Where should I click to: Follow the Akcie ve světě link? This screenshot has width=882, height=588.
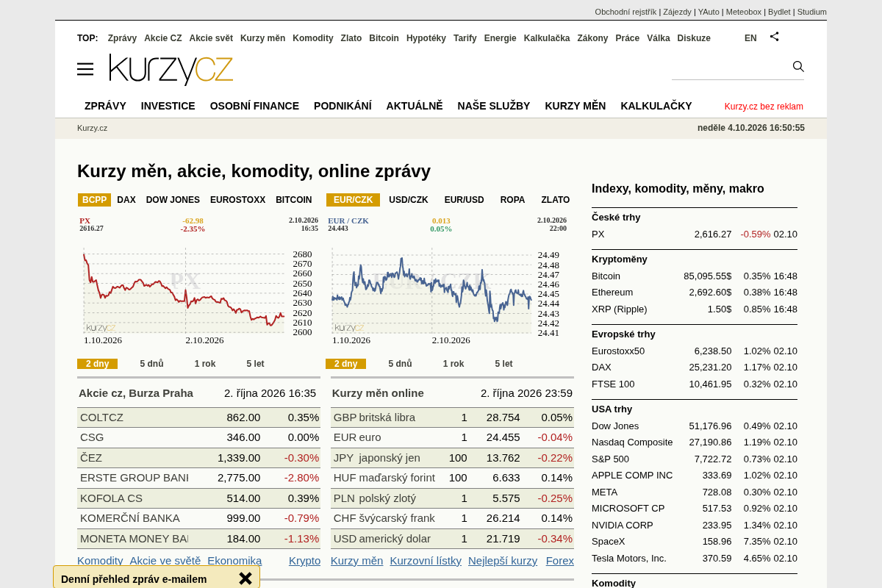tap(165, 561)
